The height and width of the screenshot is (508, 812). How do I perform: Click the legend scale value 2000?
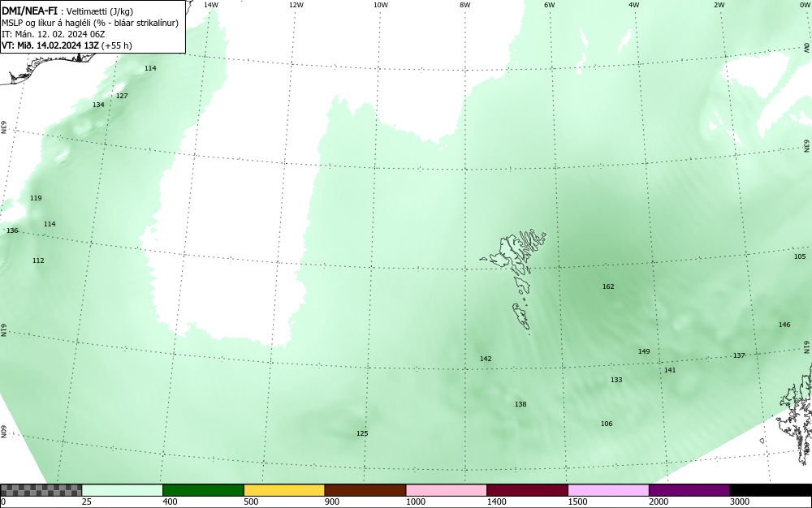659,502
